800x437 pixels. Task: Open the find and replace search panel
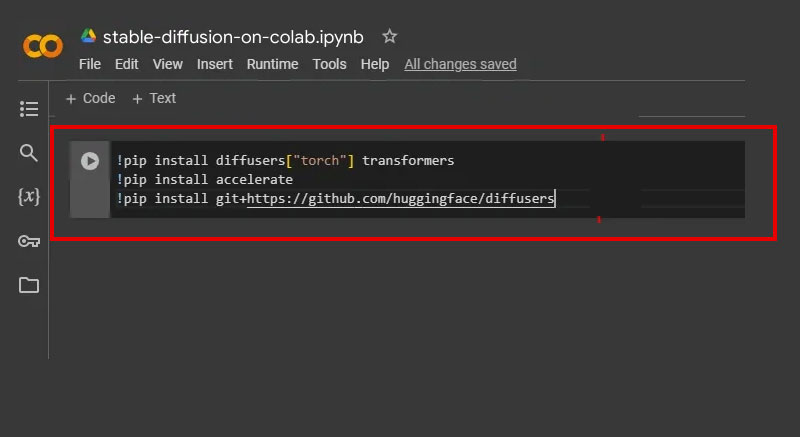[x=29, y=153]
